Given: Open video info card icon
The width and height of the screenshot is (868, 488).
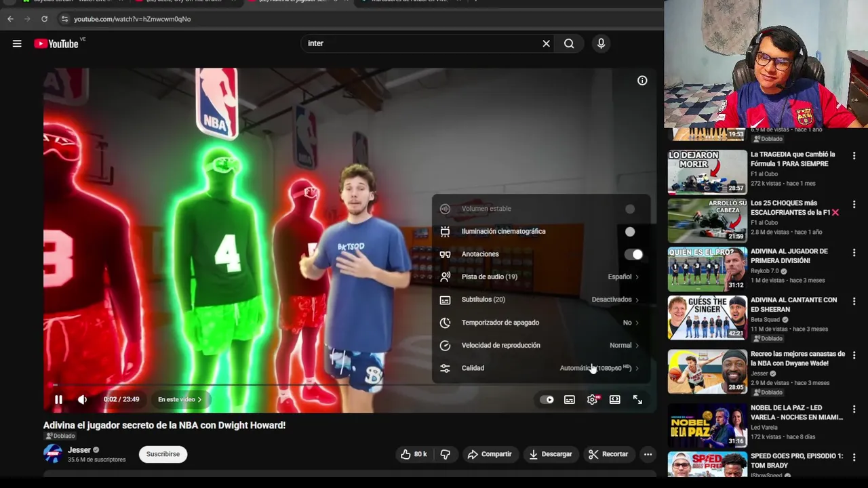Looking at the screenshot, I should pyautogui.click(x=642, y=81).
